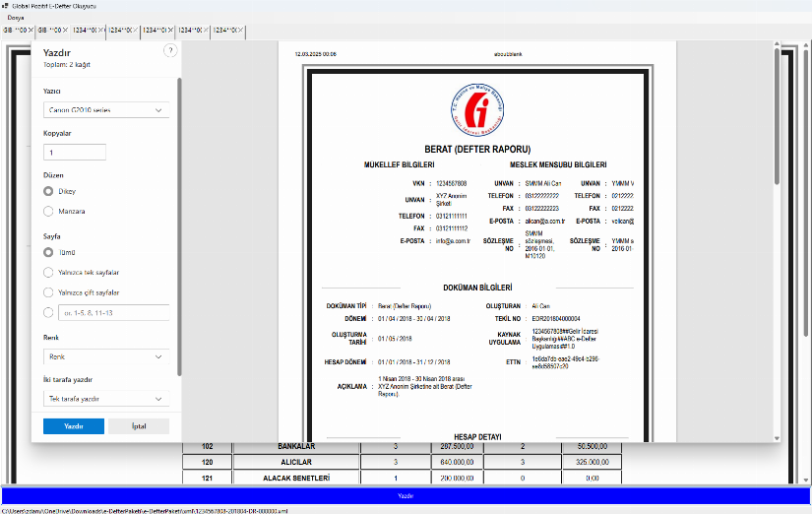Close the last 1234 tab
The image size is (812, 514).
[x=241, y=31]
